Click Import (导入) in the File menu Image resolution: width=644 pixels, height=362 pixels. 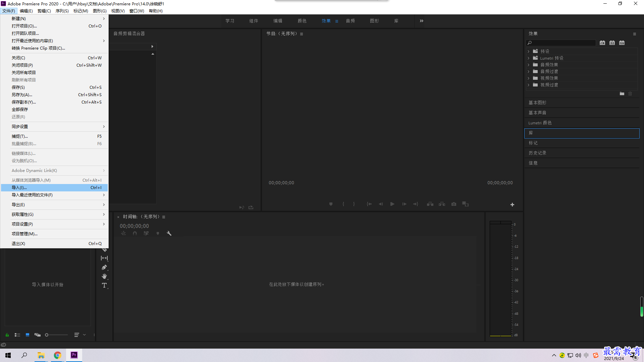54,188
